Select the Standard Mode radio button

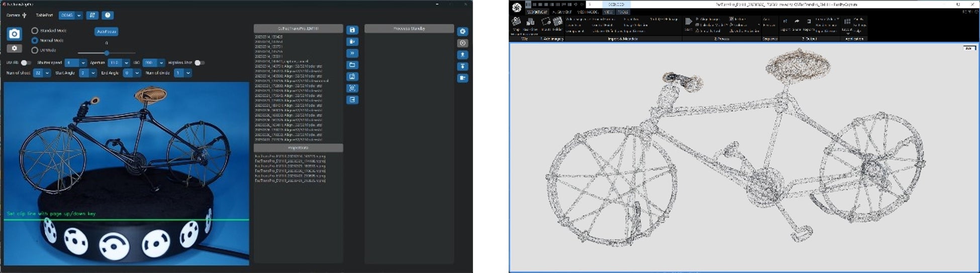click(x=35, y=31)
